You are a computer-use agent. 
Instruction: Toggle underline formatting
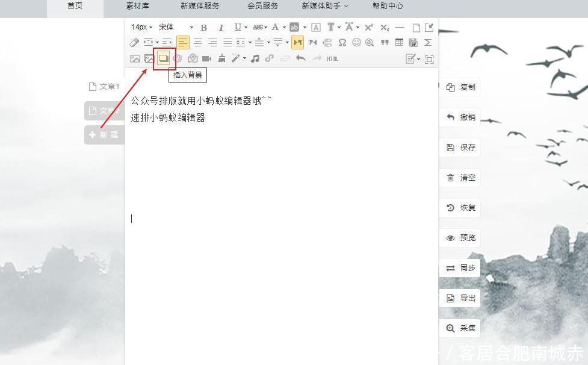236,27
